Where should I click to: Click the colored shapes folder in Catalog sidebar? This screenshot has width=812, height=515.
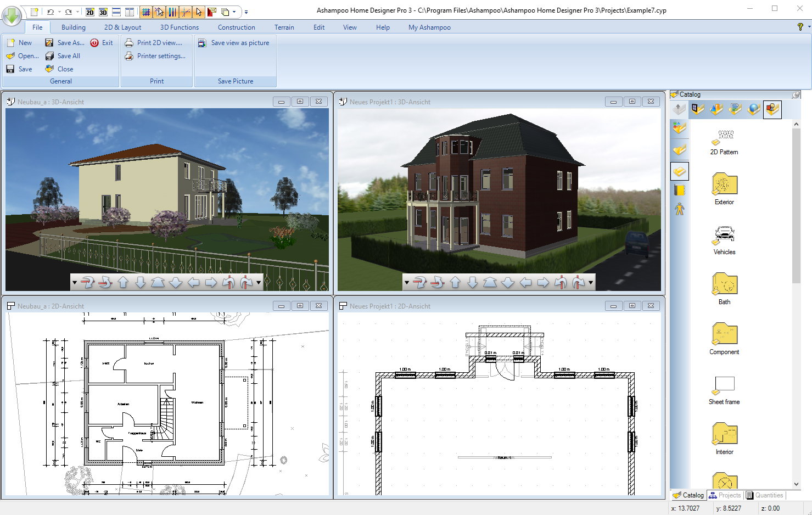pyautogui.click(x=680, y=128)
